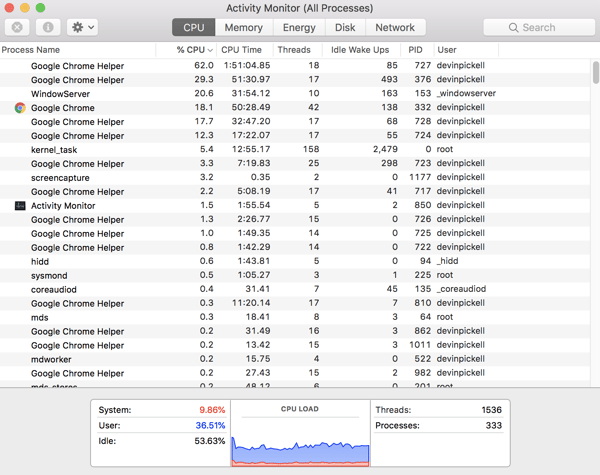Sort by Process Name column
The width and height of the screenshot is (600, 475).
(x=78, y=50)
